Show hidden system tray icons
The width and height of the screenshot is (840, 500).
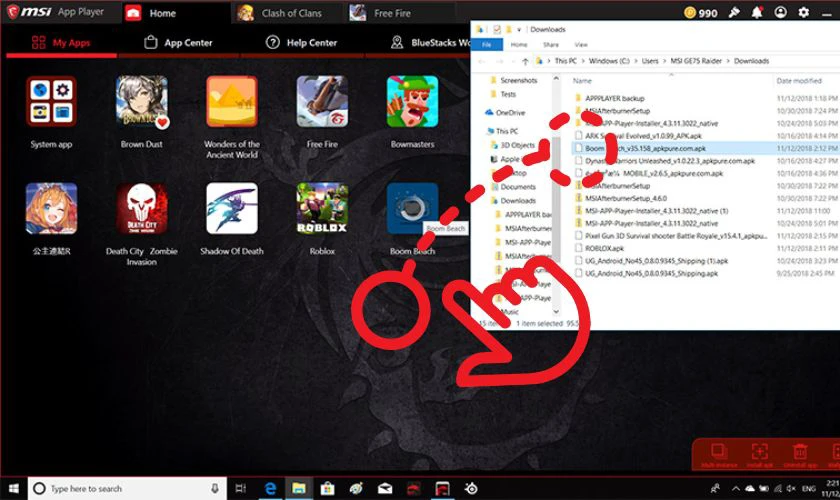click(x=736, y=488)
